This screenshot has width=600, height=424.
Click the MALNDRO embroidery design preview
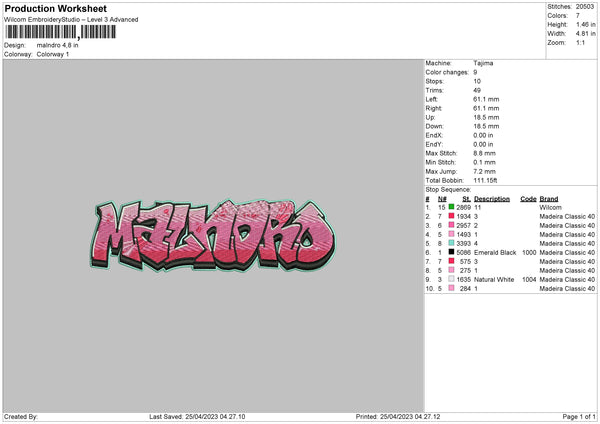(213, 235)
